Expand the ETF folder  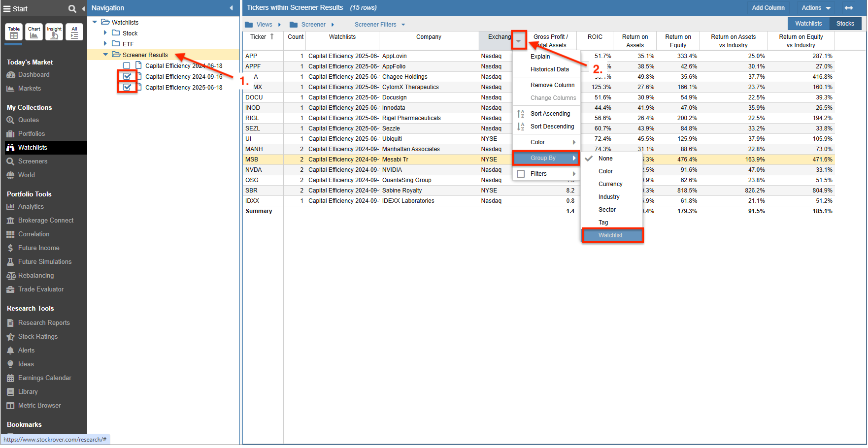click(105, 44)
